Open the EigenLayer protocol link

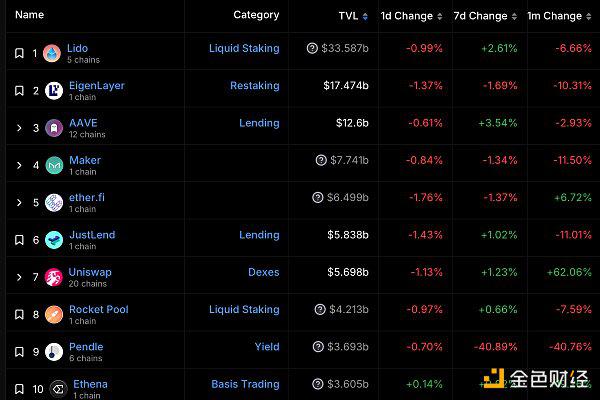click(x=97, y=85)
